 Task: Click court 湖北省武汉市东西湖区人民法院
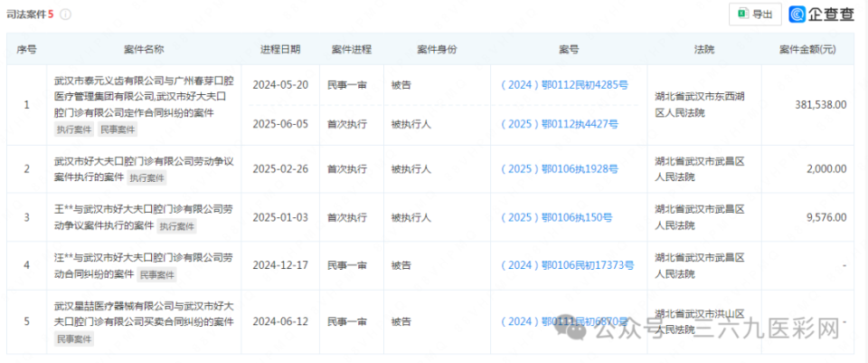(699, 105)
